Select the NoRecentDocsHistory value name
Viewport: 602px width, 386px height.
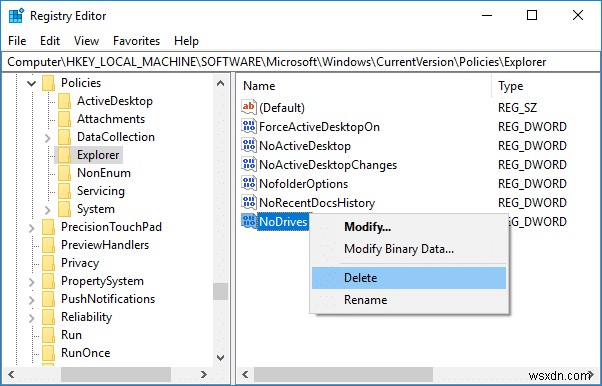pos(317,203)
